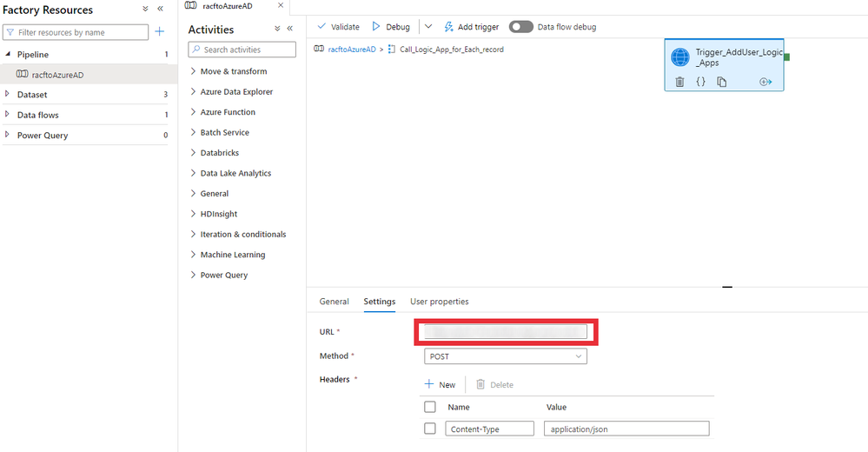The width and height of the screenshot is (868, 452).
Task: Click the application/json header value field
Action: 626,429
